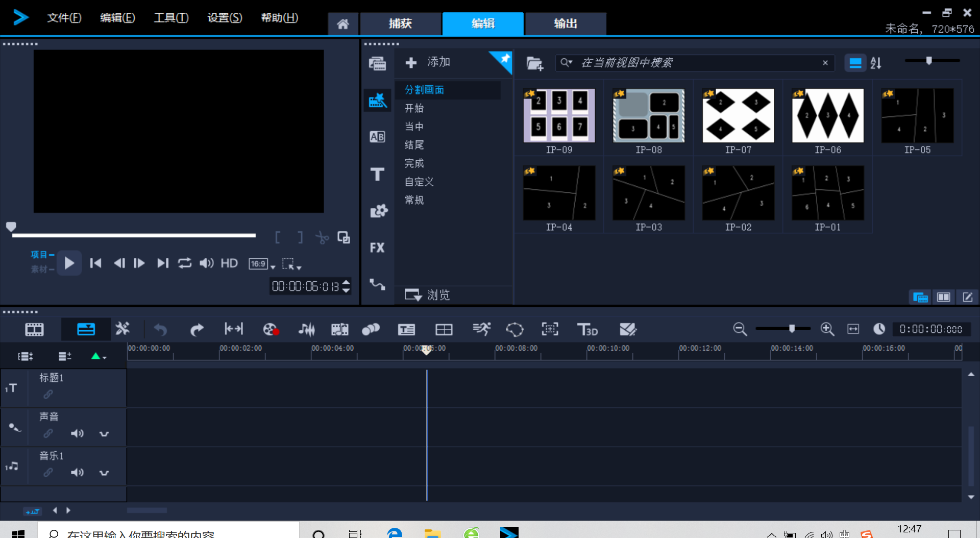Sort library clips icon
Image resolution: width=980 pixels, height=538 pixels.
876,63
